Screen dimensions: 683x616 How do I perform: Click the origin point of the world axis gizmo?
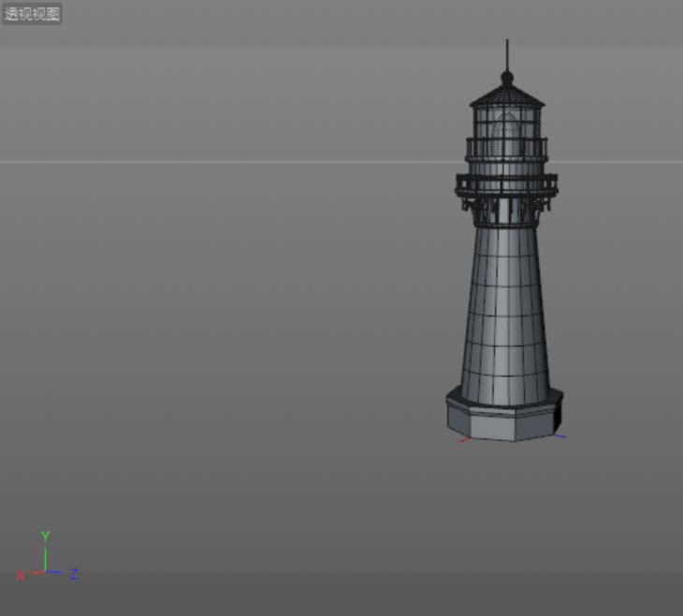point(45,570)
